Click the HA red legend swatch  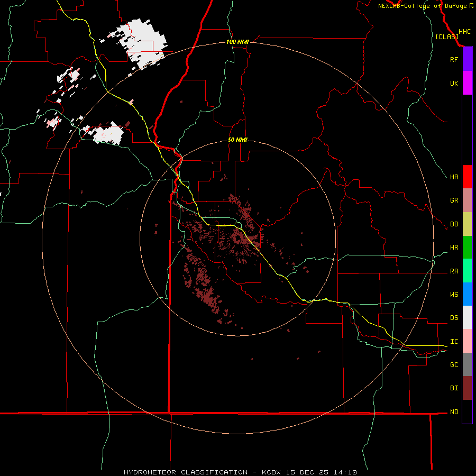467,177
